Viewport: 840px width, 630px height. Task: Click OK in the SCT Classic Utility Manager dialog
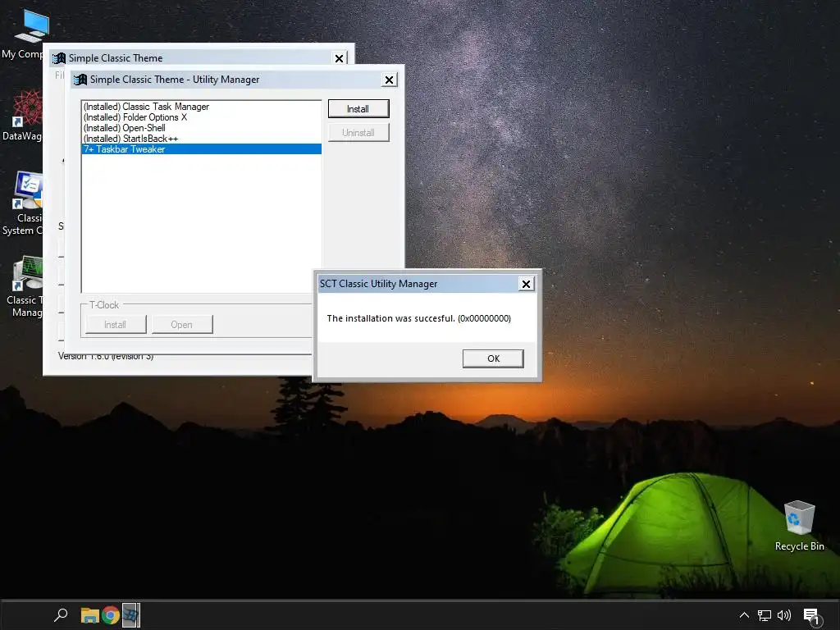493,358
